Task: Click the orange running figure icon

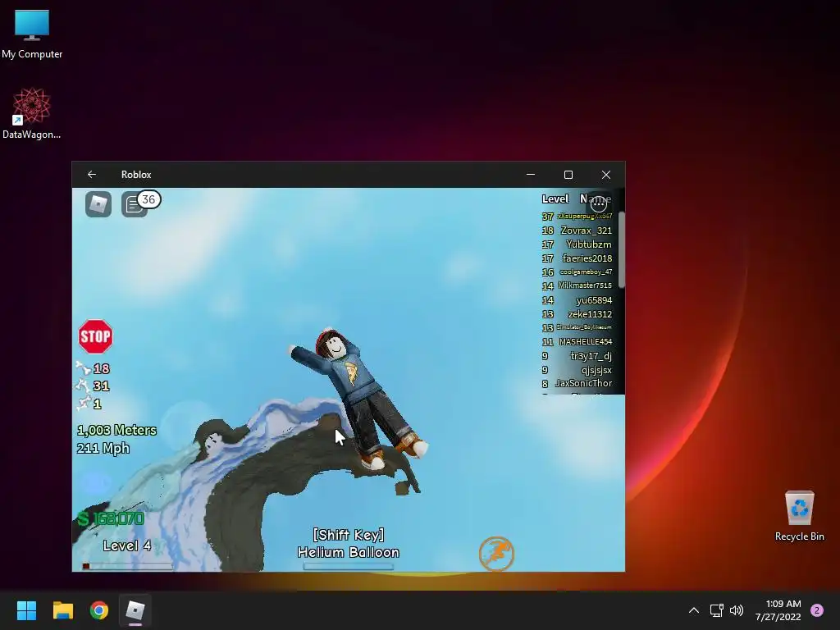Action: 496,554
